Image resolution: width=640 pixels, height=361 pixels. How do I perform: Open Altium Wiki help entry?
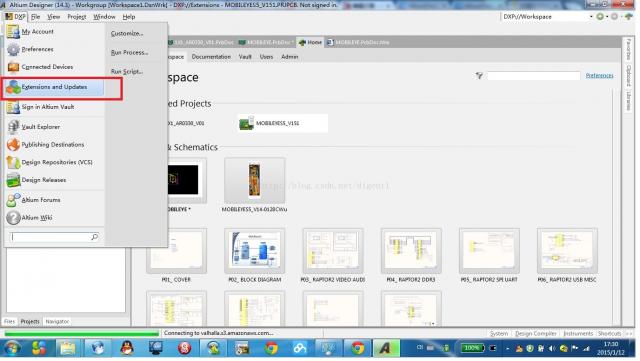37,218
